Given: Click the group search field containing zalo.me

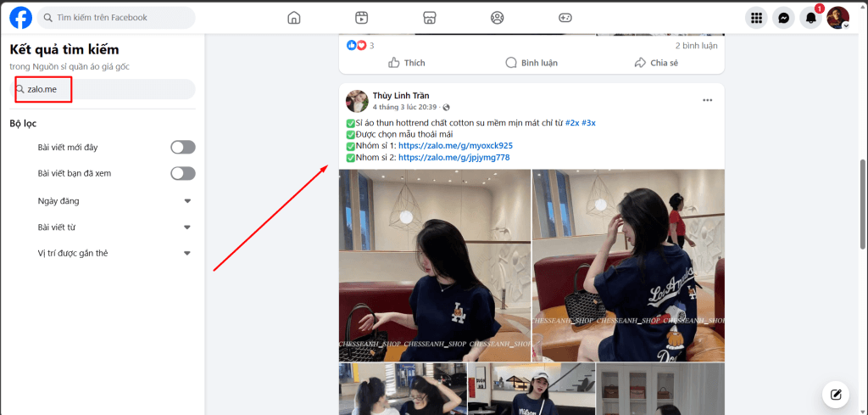Looking at the screenshot, I should 106,89.
